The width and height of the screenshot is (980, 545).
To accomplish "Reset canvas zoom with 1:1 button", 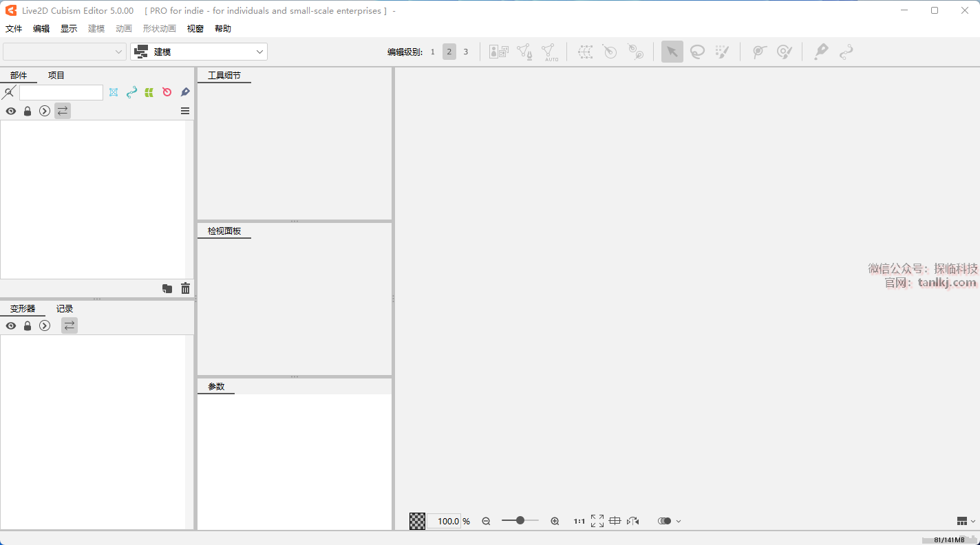I will tap(579, 522).
